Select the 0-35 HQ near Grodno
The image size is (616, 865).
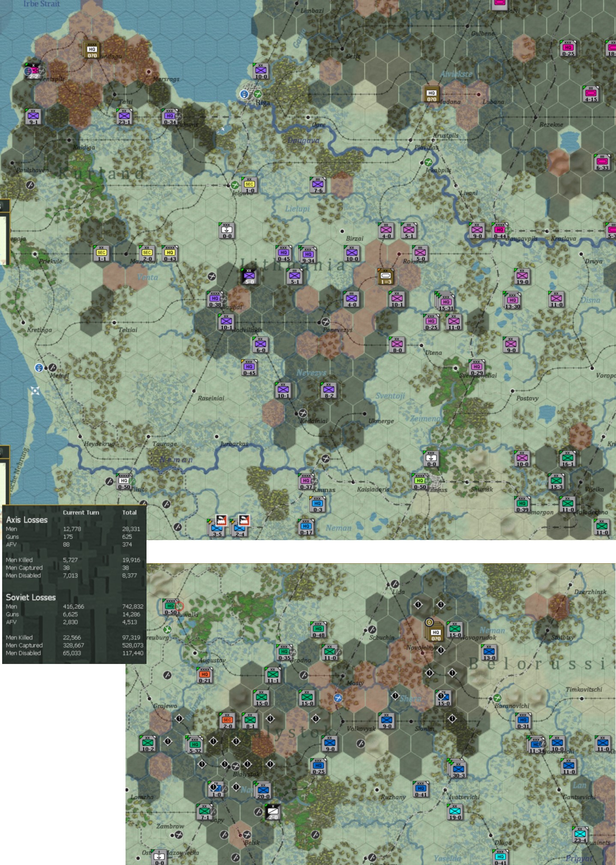pyautogui.click(x=284, y=652)
